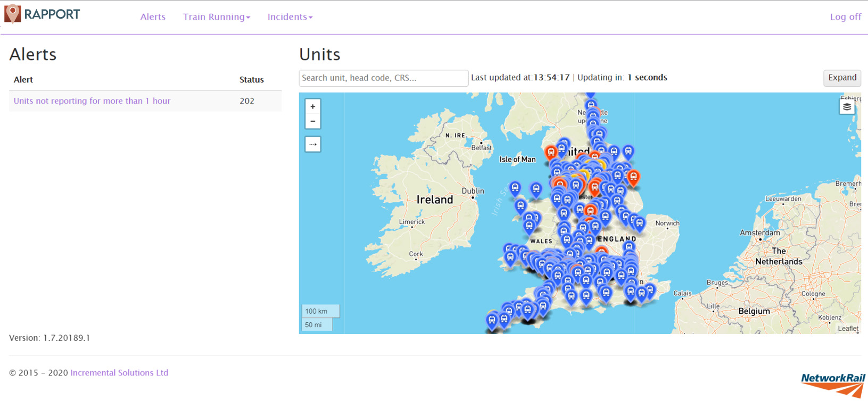This screenshot has width=868, height=408.
Task: Select the red train marker nearest Isle of Man
Action: click(x=551, y=152)
